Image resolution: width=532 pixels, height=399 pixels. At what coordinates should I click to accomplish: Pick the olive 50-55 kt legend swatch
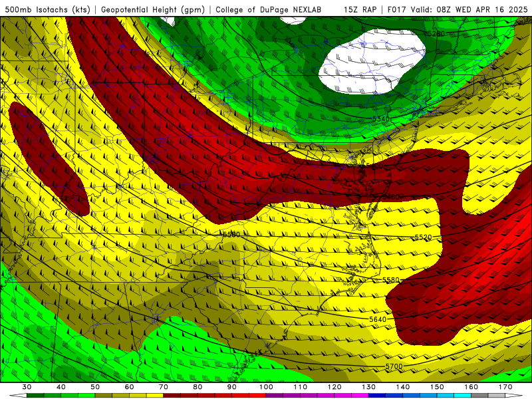(x=104, y=396)
